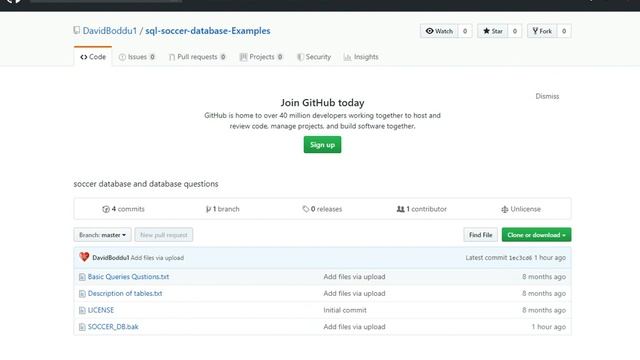Click the Find file button
This screenshot has height=360, width=640.
[480, 235]
